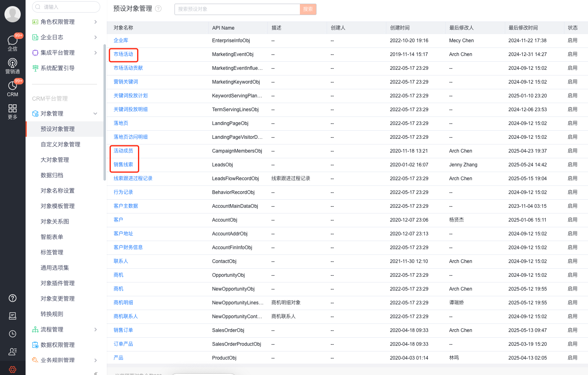Click the help icon beside 预设对象管理 title
588x375 pixels.
158,9
